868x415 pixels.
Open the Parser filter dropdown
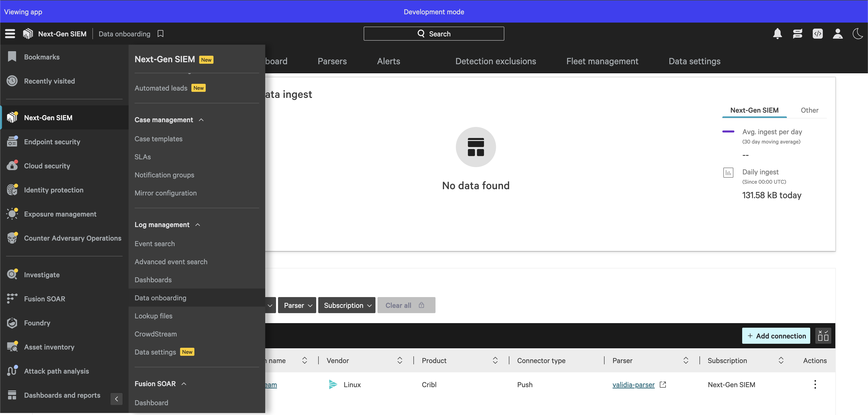click(297, 305)
